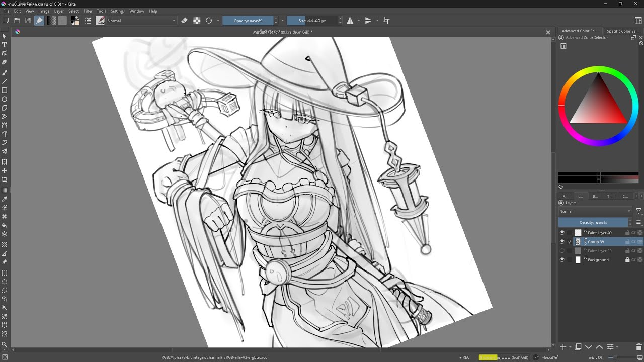Viewport: 644px width, 362px height.
Task: Add a new layer plus button
Action: click(x=563, y=347)
